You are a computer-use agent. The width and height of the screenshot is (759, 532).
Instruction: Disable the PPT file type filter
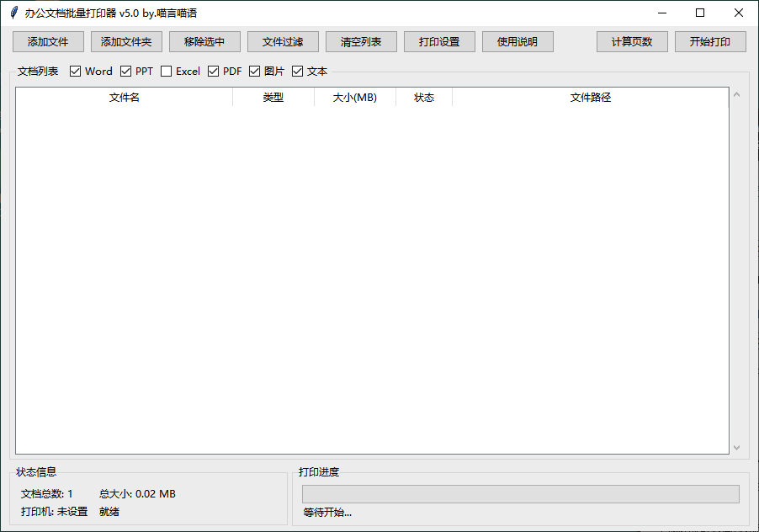(123, 71)
